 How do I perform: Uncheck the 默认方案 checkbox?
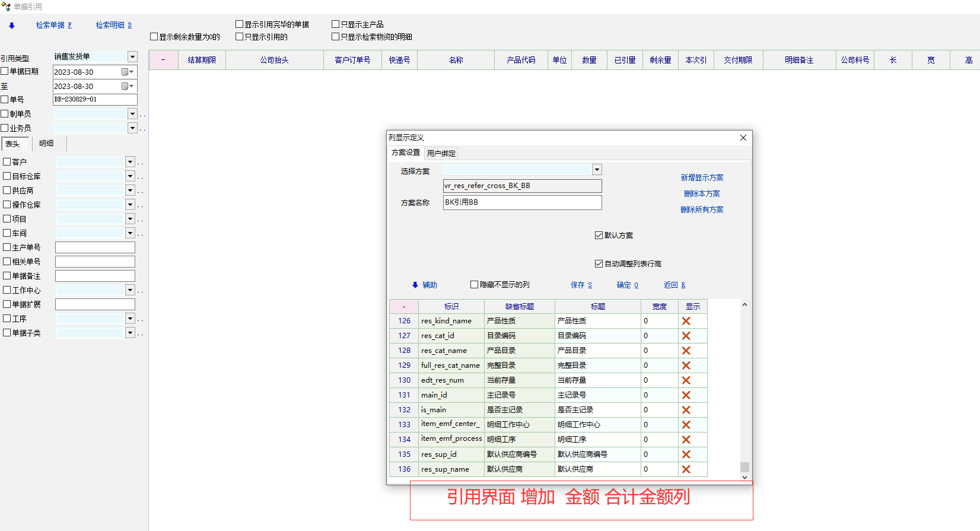point(599,236)
